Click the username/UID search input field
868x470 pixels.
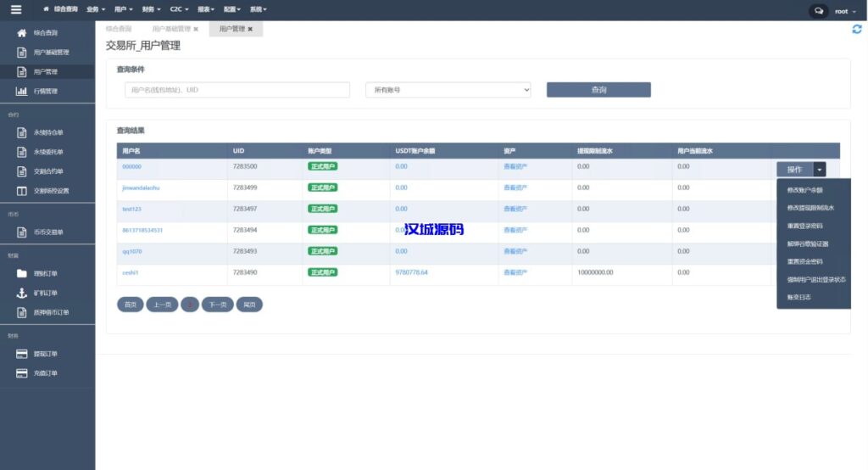tap(237, 89)
